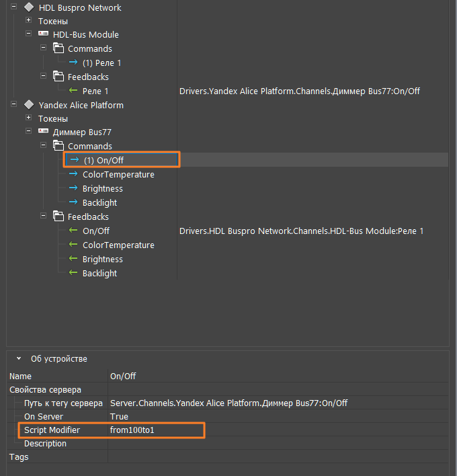Collapse the Об устройстве properties section
This screenshot has height=476, width=457.
click(x=19, y=359)
